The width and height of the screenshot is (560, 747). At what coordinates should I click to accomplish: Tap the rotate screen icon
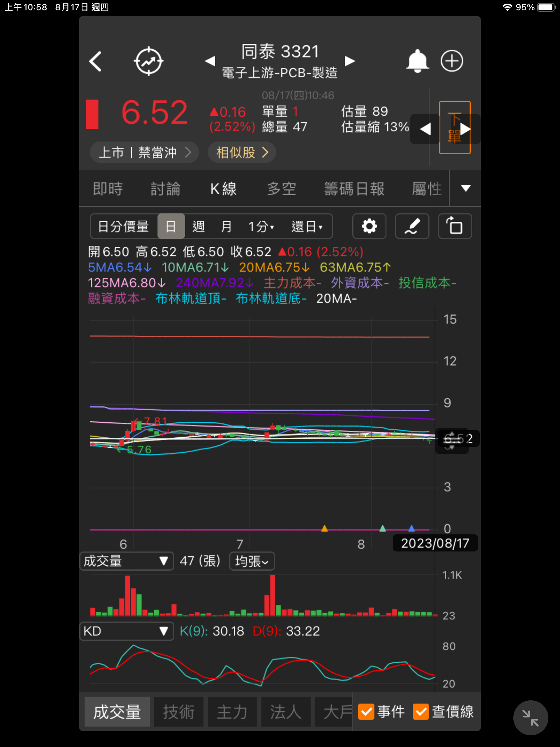coord(455,227)
